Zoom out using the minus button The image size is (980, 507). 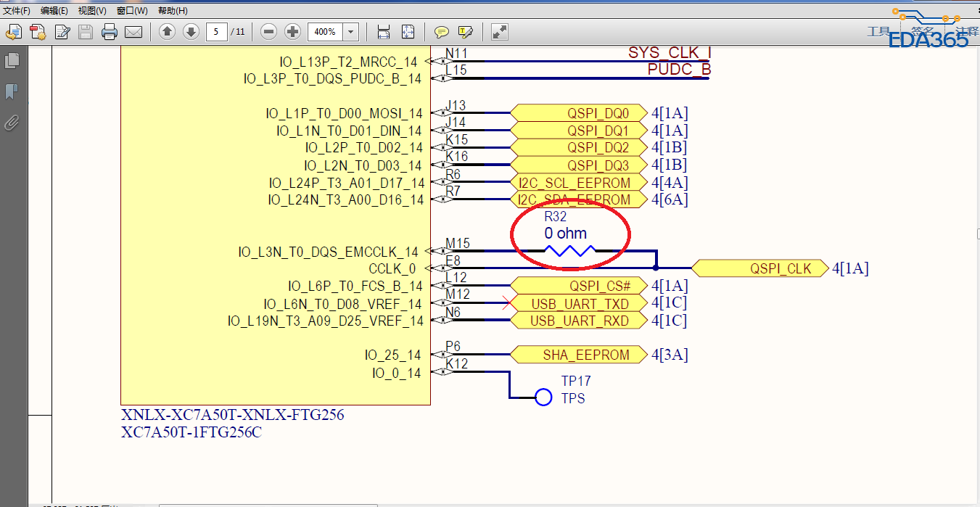pos(268,32)
